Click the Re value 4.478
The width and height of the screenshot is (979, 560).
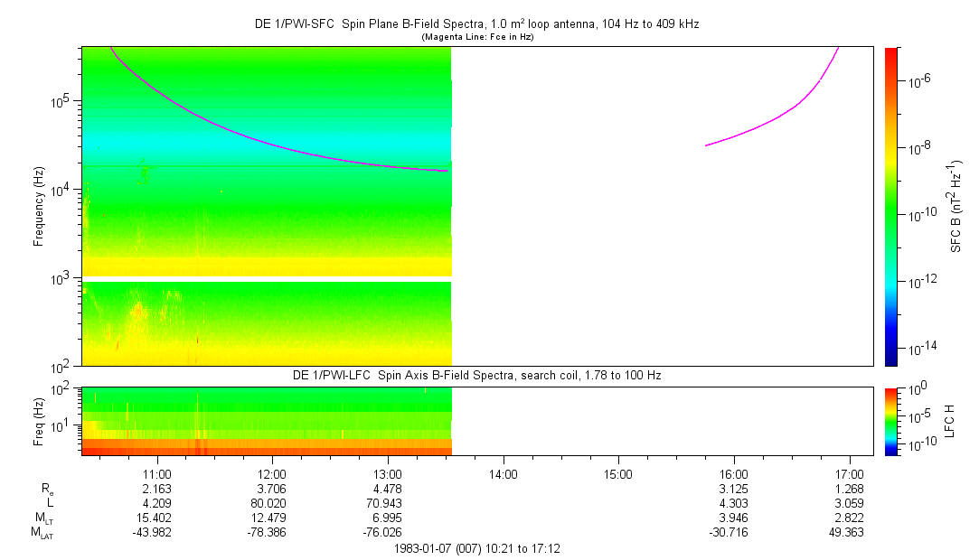(x=388, y=488)
